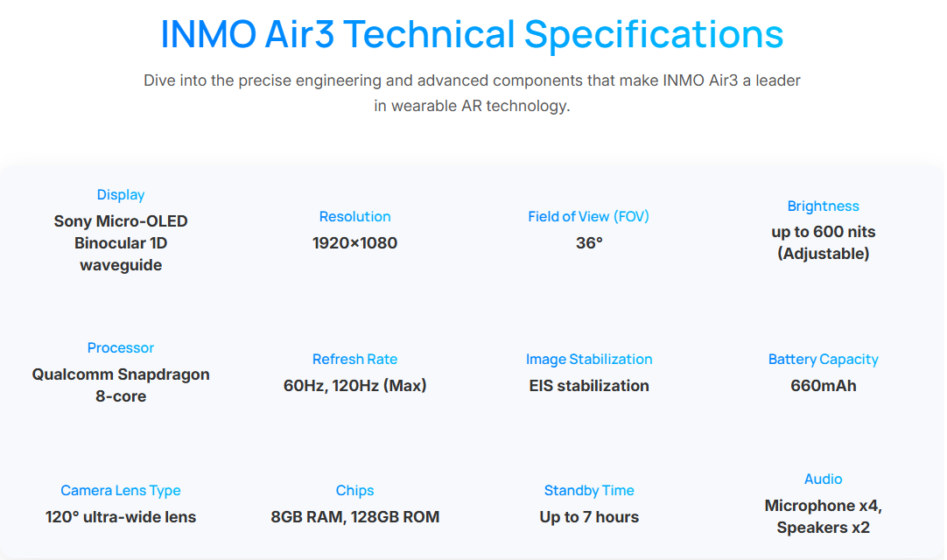The height and width of the screenshot is (560, 947).
Task: Select the Battery Capacity label
Action: click(823, 360)
